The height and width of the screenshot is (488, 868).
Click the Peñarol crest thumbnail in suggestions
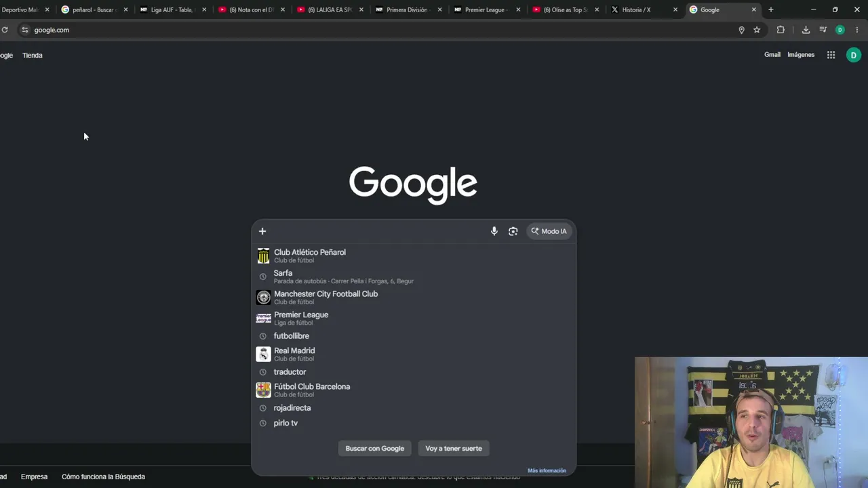click(263, 256)
